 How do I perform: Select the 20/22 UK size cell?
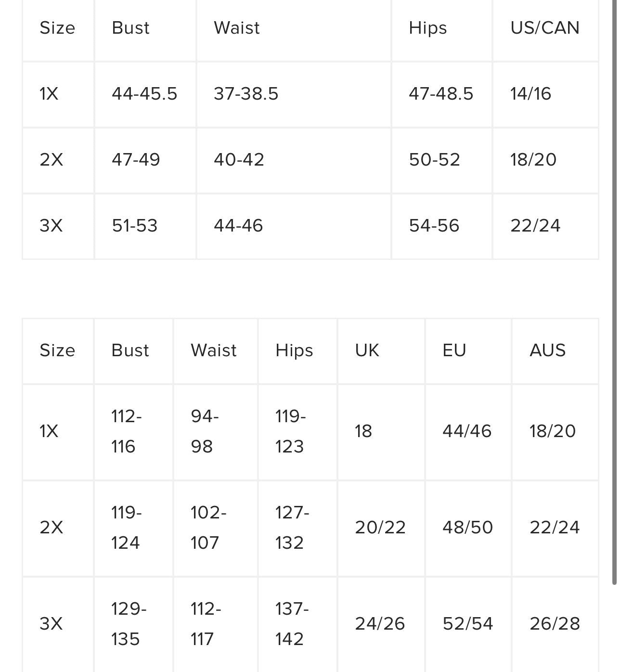click(380, 528)
